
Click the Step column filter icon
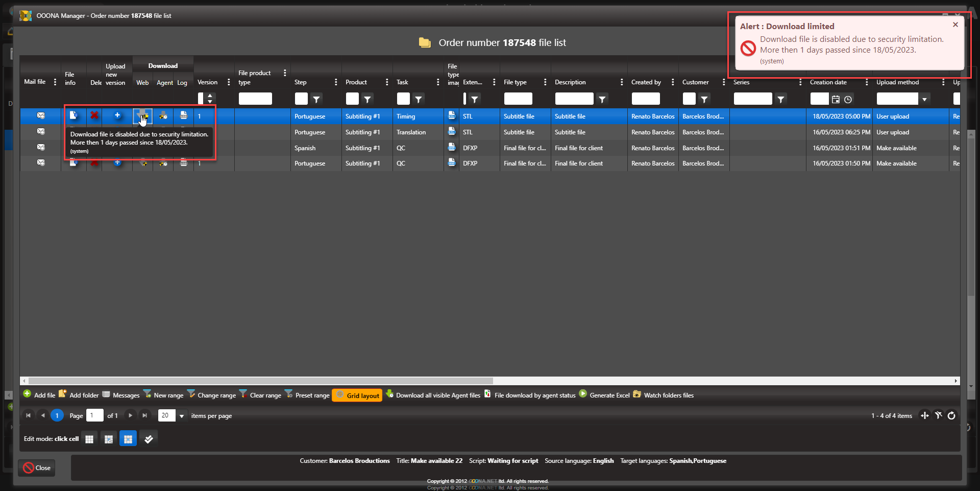[316, 99]
